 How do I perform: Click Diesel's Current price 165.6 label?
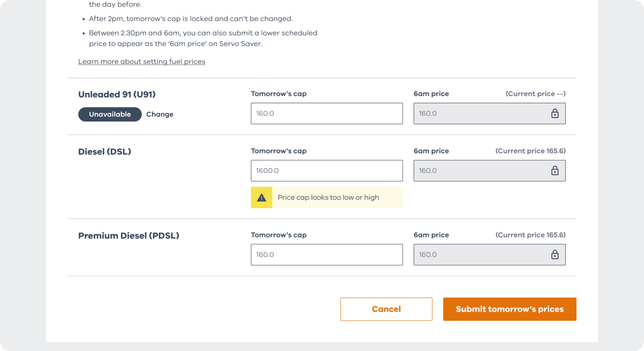point(530,151)
